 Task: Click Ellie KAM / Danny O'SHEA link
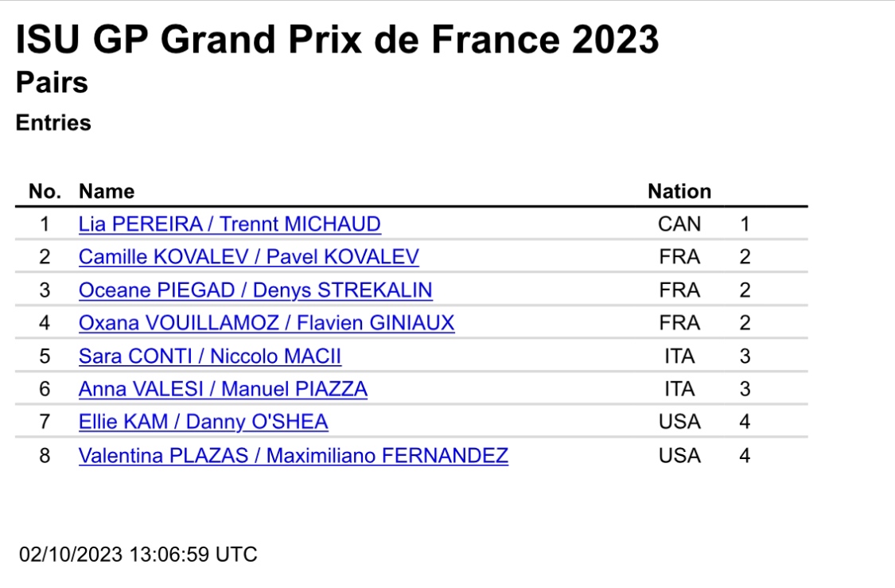(x=203, y=422)
